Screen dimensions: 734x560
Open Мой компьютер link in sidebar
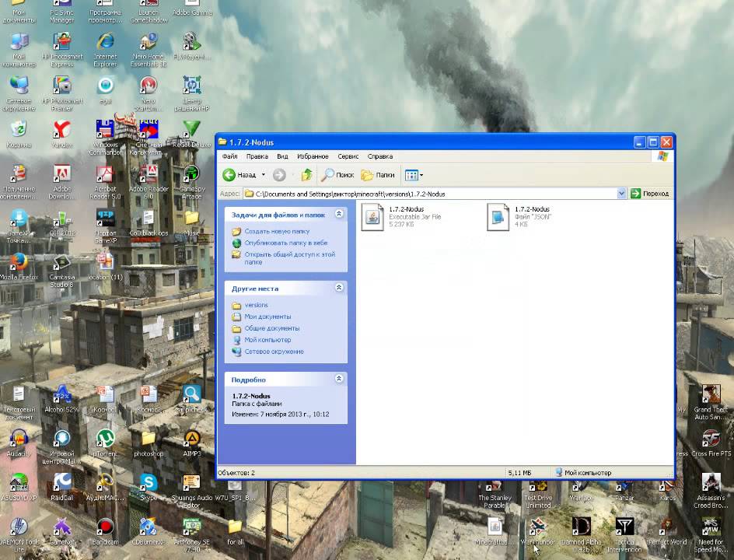(x=267, y=340)
